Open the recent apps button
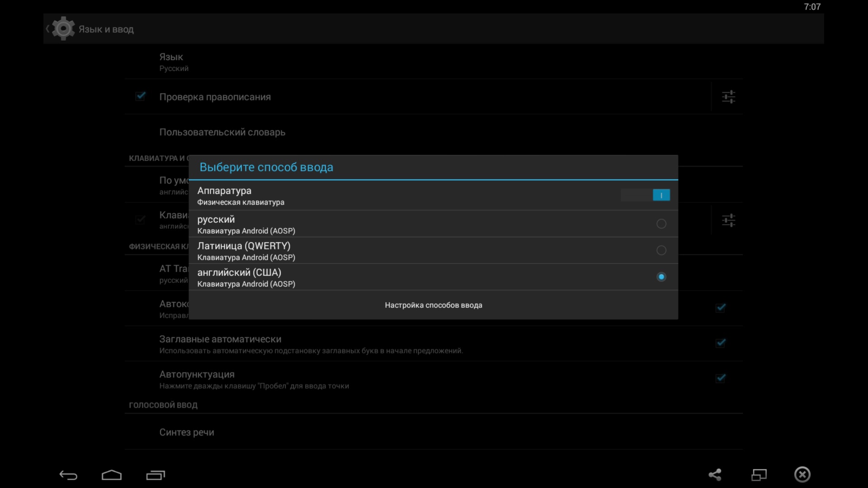 click(156, 475)
